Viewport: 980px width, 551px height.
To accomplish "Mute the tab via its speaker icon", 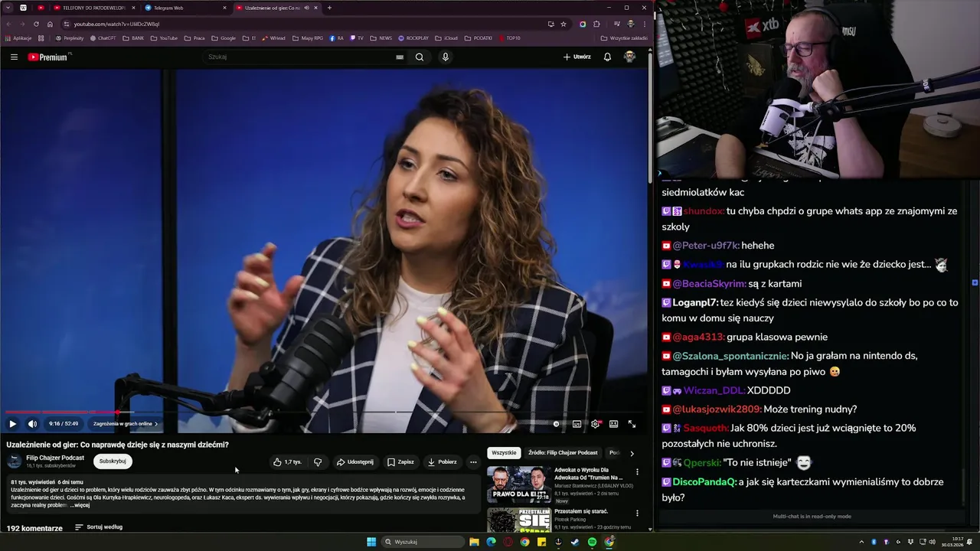I will tap(306, 8).
